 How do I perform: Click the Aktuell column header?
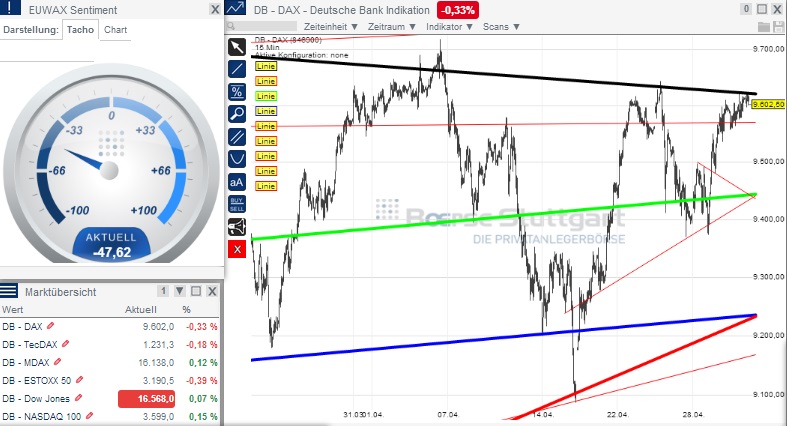(x=141, y=309)
